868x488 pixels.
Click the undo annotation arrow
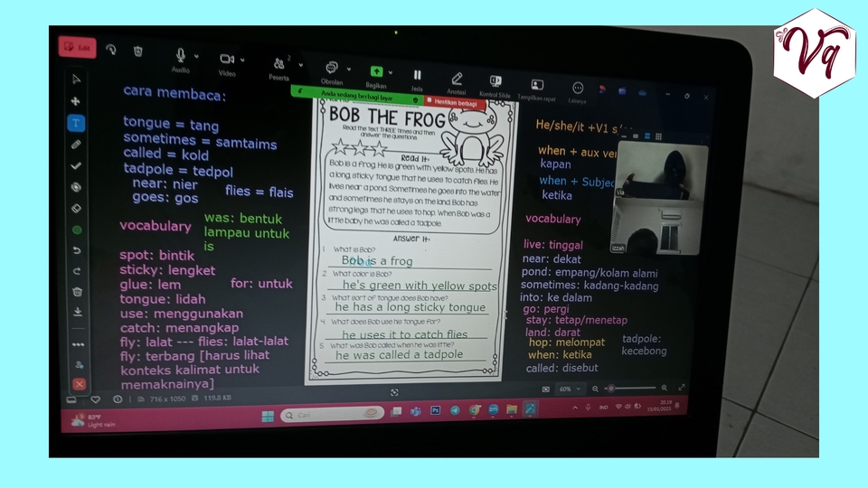tap(77, 250)
